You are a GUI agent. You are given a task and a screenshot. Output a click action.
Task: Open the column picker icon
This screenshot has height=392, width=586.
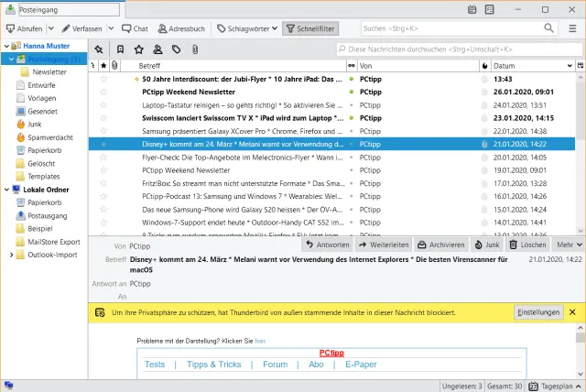click(581, 66)
